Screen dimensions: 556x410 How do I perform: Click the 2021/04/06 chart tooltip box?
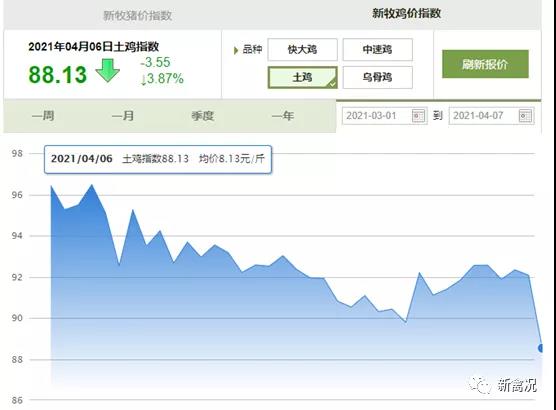(158, 159)
